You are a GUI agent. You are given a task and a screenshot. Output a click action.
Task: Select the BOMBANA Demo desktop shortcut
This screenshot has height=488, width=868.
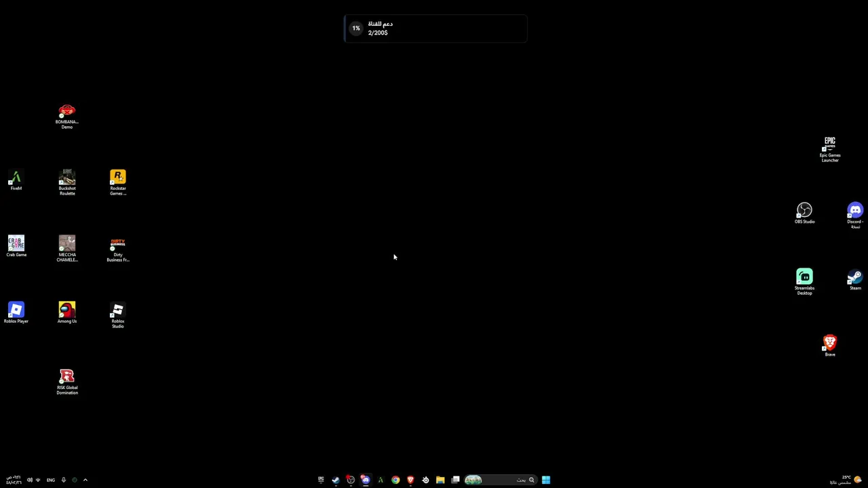[x=67, y=117]
